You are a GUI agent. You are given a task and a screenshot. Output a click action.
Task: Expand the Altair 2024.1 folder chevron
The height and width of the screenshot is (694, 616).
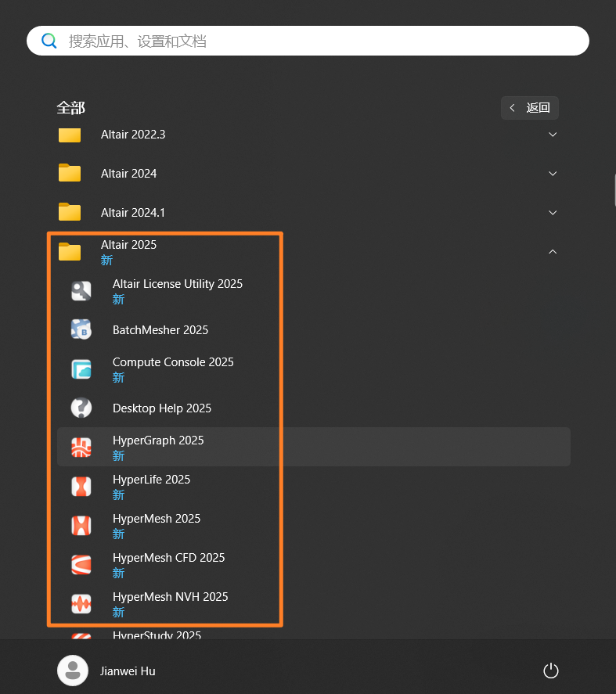553,213
